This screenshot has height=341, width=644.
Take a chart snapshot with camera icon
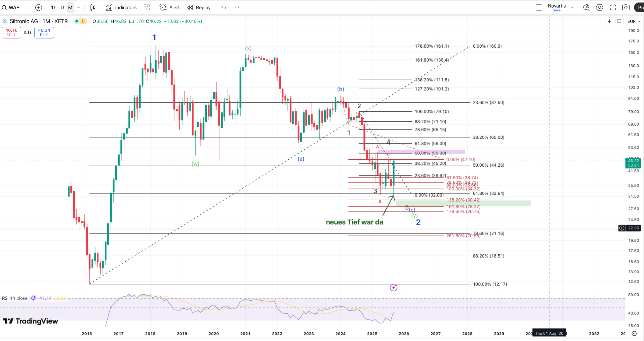click(626, 8)
